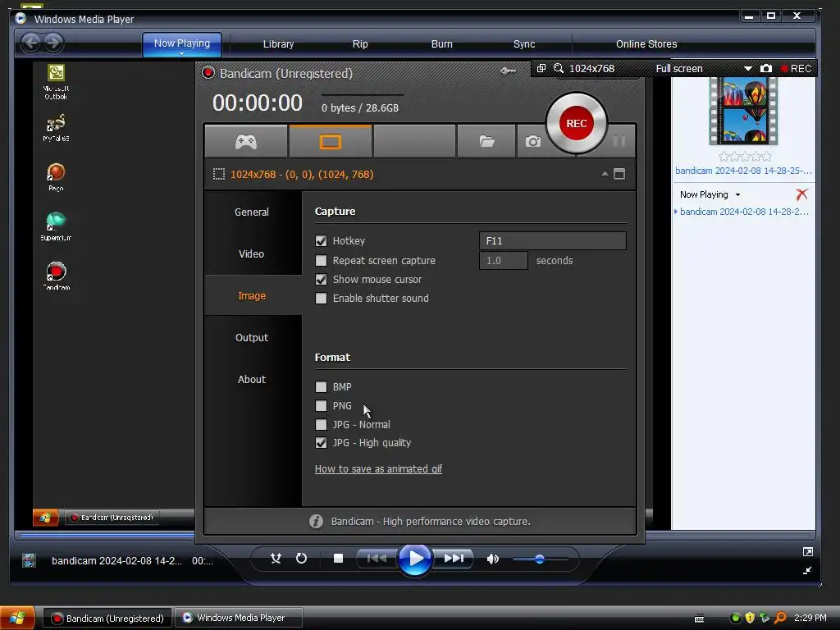Uncheck the Hotkey checkbox
The width and height of the screenshot is (840, 630).
pyautogui.click(x=321, y=241)
